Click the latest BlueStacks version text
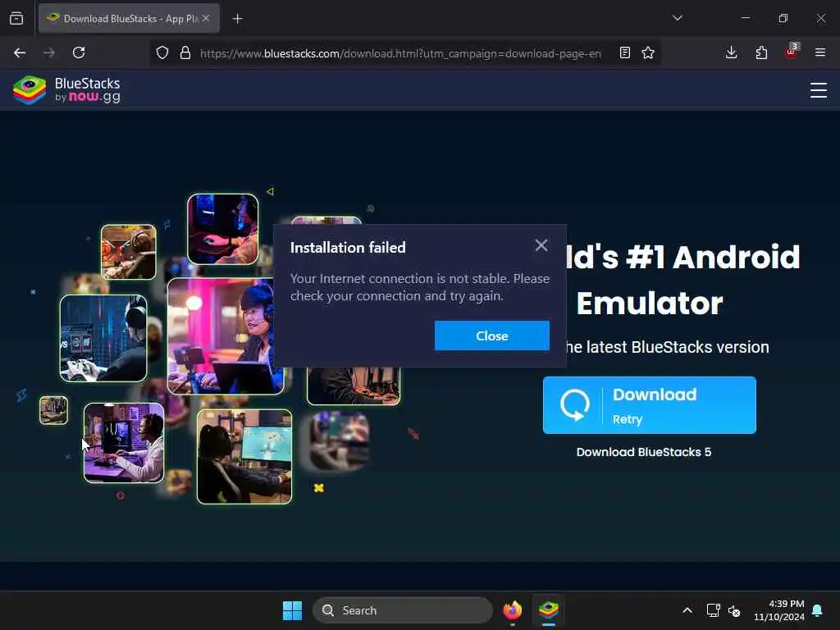The width and height of the screenshot is (840, 630). pyautogui.click(x=668, y=347)
